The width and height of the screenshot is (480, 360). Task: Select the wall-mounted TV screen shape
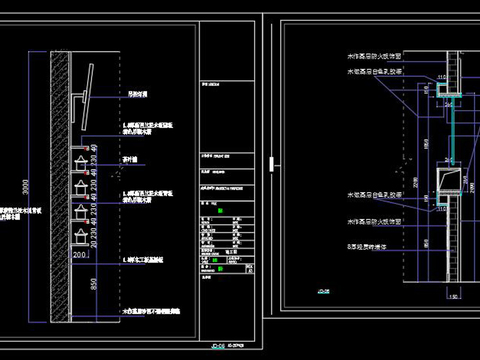[x=87, y=97]
